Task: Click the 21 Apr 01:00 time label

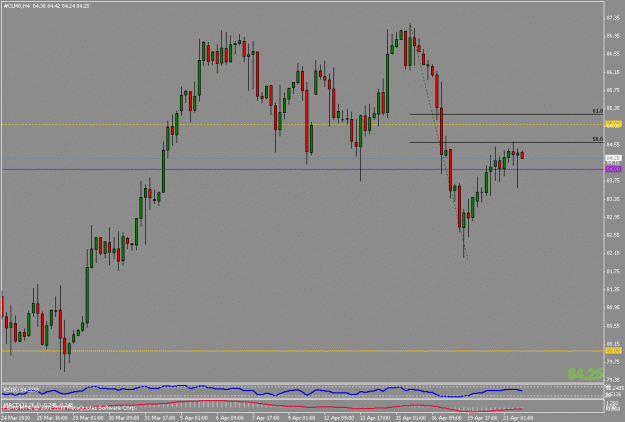Action: tap(518, 418)
